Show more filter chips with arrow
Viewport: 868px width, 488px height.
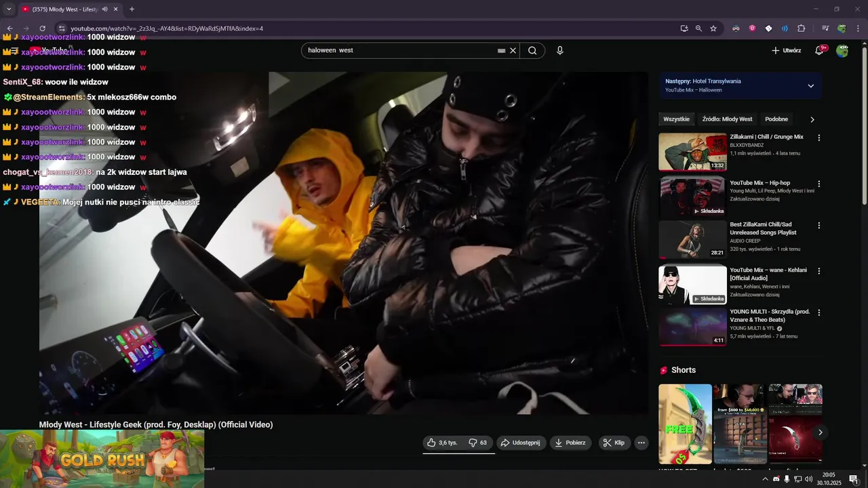(812, 119)
